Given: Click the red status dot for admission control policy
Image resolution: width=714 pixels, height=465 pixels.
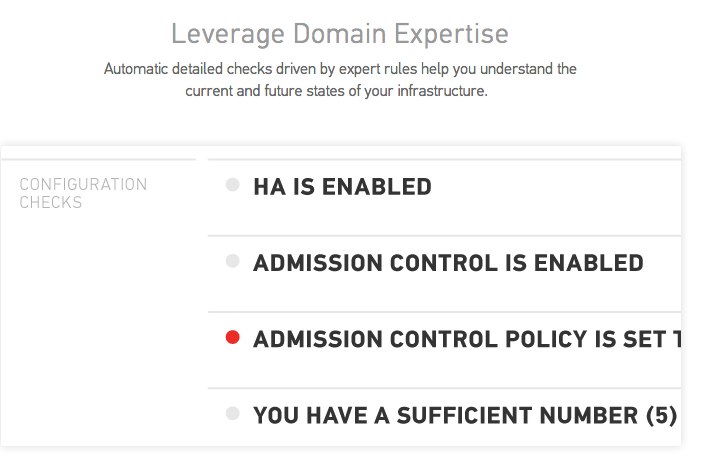Looking at the screenshot, I should tap(233, 338).
